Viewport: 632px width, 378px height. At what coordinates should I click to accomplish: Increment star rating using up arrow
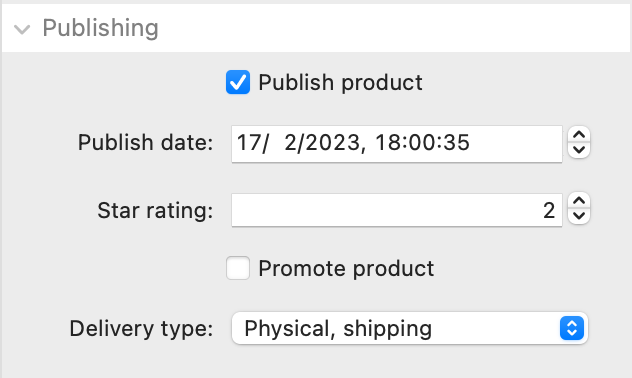(579, 201)
